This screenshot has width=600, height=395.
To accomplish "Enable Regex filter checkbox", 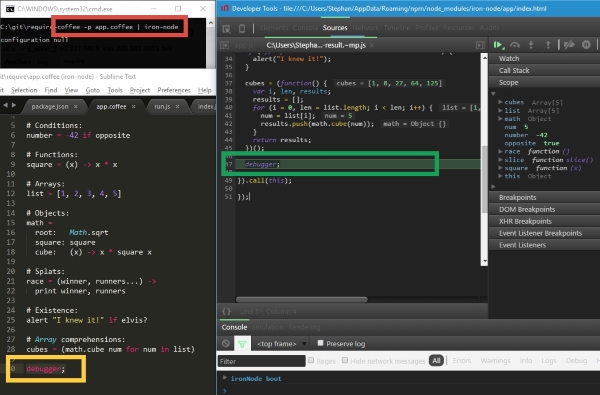I will (x=311, y=360).
